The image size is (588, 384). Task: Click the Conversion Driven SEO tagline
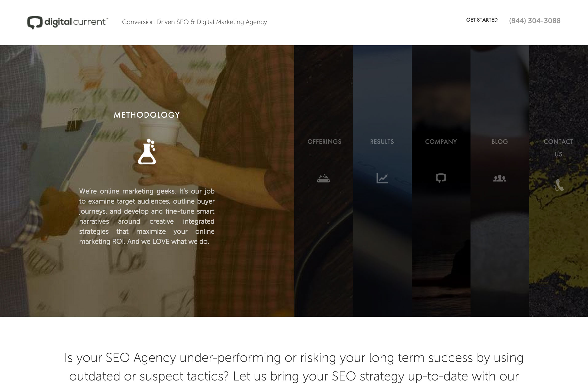pyautogui.click(x=194, y=22)
